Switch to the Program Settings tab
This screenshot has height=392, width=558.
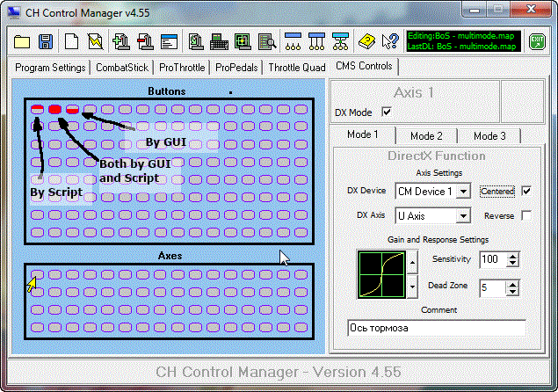pos(50,68)
